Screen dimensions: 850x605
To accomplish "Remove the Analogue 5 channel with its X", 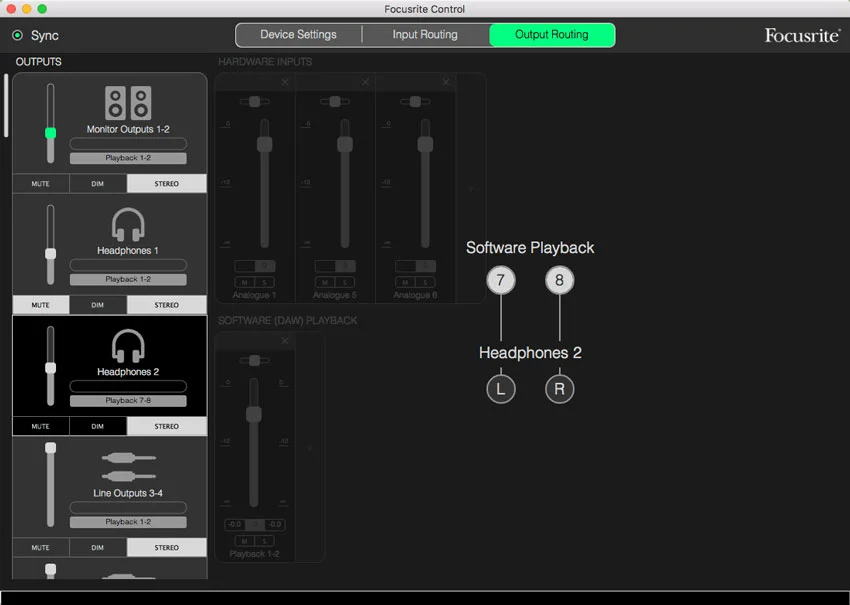I will [x=365, y=82].
